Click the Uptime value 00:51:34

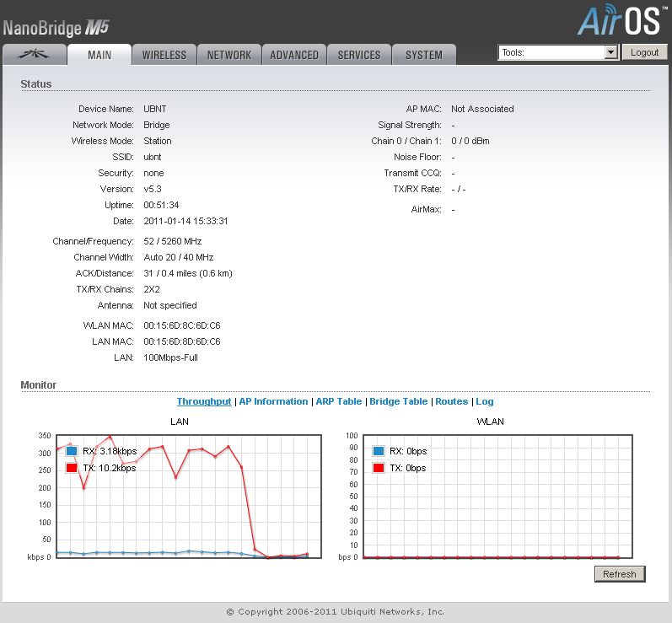(161, 205)
